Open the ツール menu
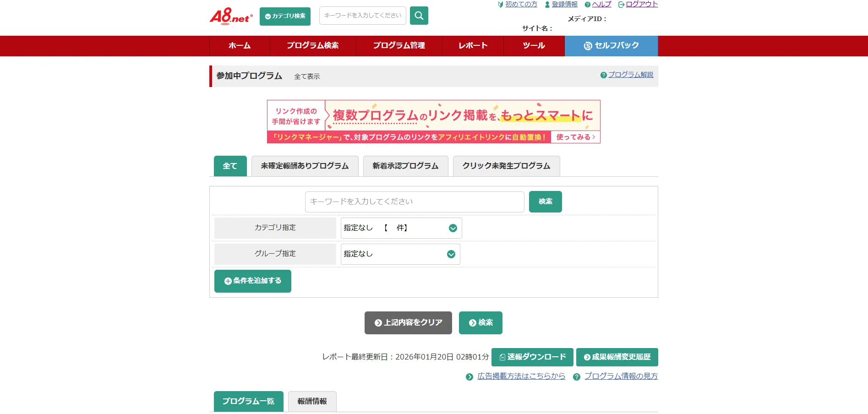 coord(534,46)
